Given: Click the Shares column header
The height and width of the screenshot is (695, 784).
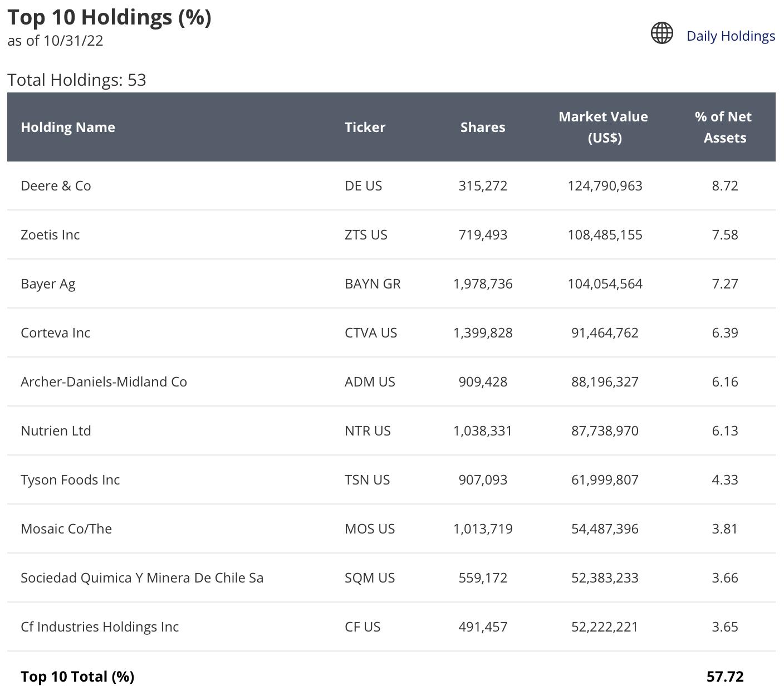Looking at the screenshot, I should (483, 127).
